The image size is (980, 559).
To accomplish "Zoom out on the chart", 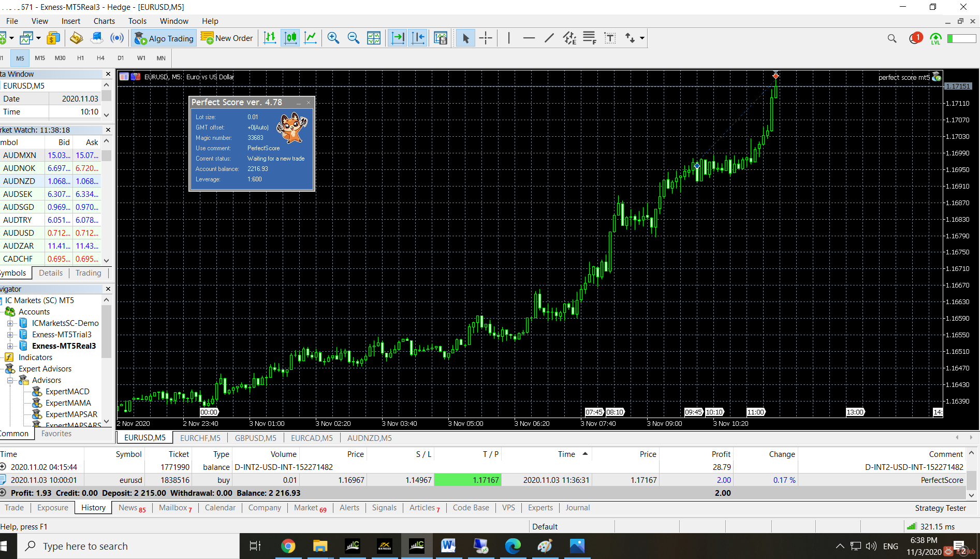I will (354, 38).
